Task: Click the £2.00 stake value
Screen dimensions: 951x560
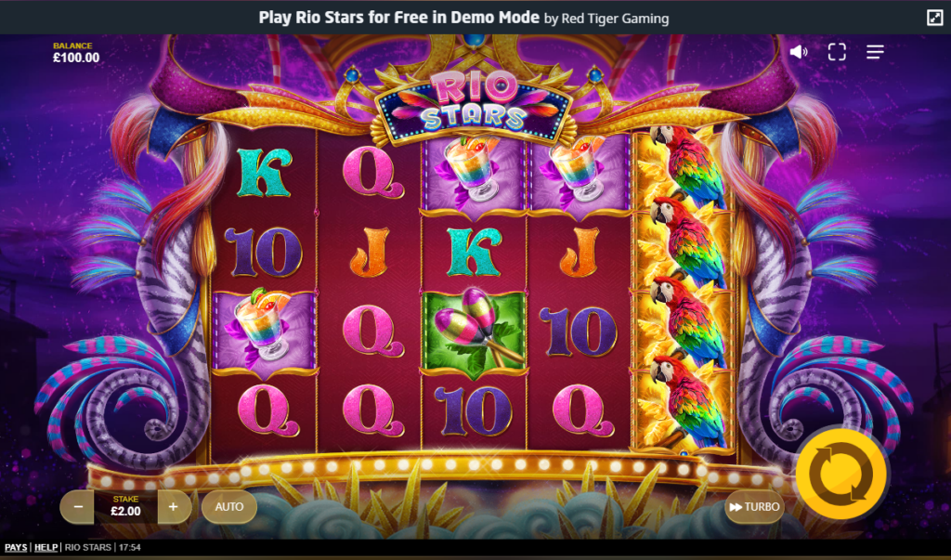Action: 125,512
